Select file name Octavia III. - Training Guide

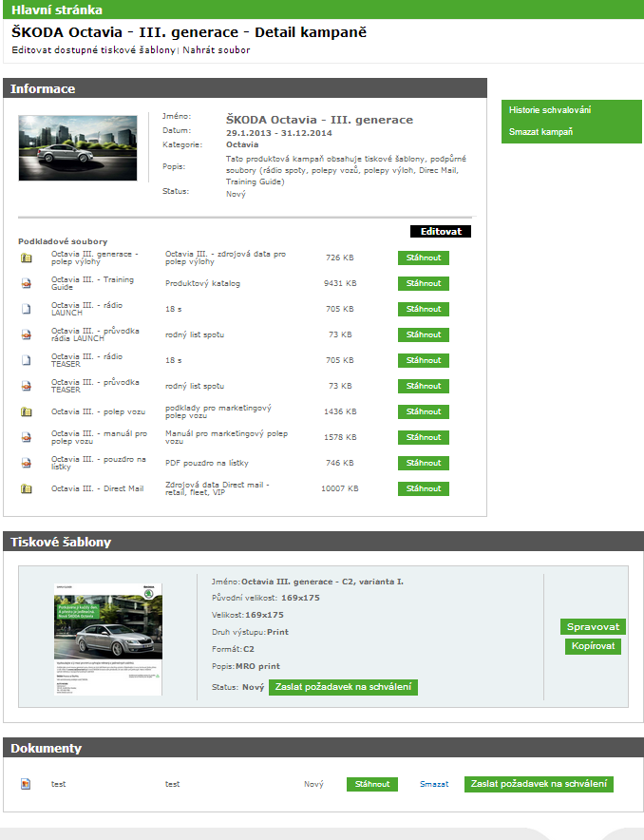(x=92, y=283)
